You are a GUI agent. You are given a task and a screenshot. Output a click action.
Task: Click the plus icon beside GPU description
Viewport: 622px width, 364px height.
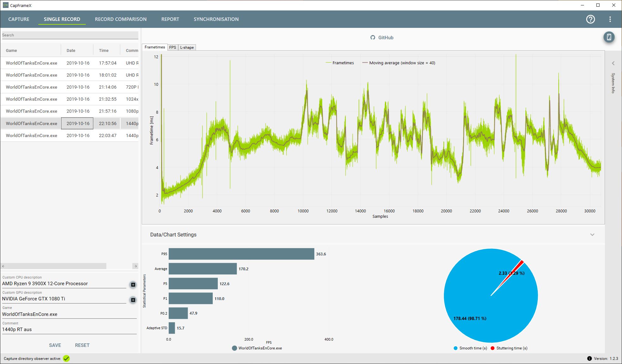(x=133, y=300)
